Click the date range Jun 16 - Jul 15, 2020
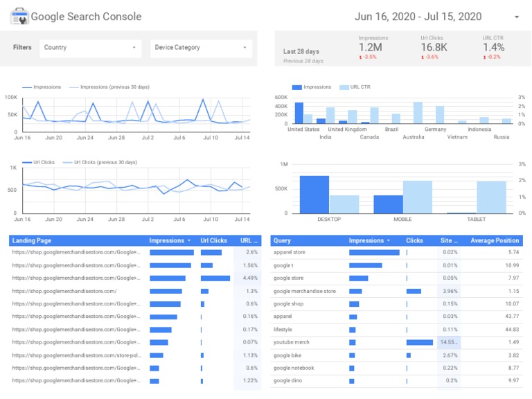Screen dimensions: 532x399 (x=418, y=17)
